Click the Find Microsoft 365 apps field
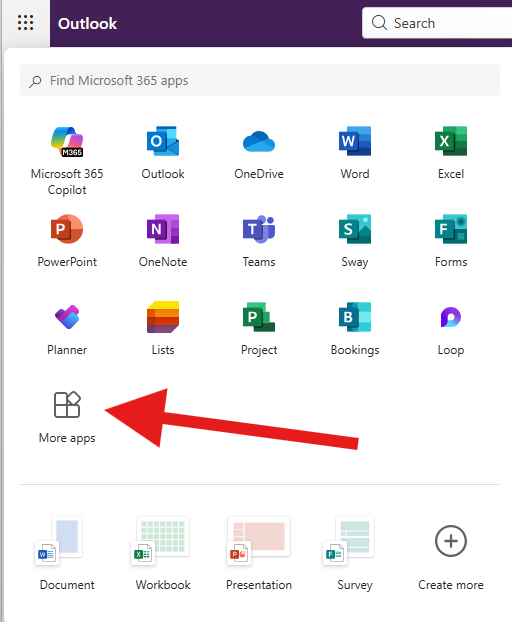512x622 pixels. (x=260, y=81)
